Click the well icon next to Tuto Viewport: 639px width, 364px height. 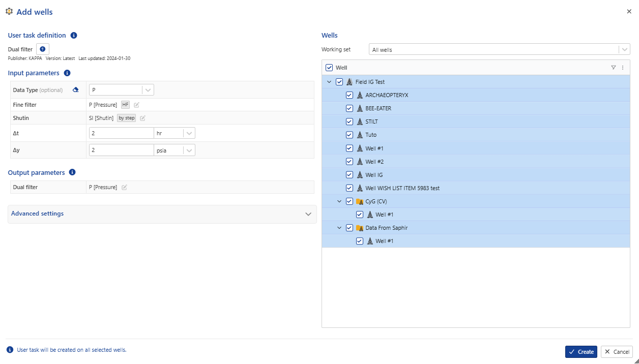(360, 134)
